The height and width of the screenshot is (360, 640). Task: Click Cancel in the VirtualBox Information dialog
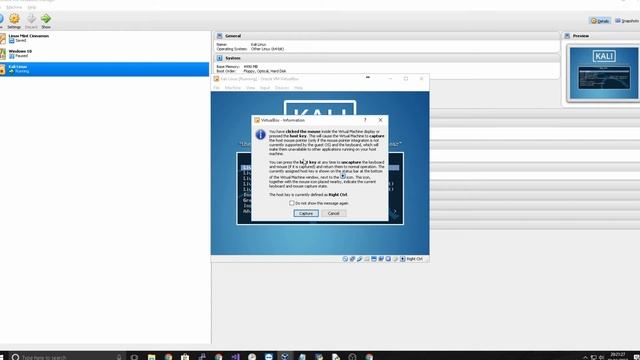tap(333, 213)
